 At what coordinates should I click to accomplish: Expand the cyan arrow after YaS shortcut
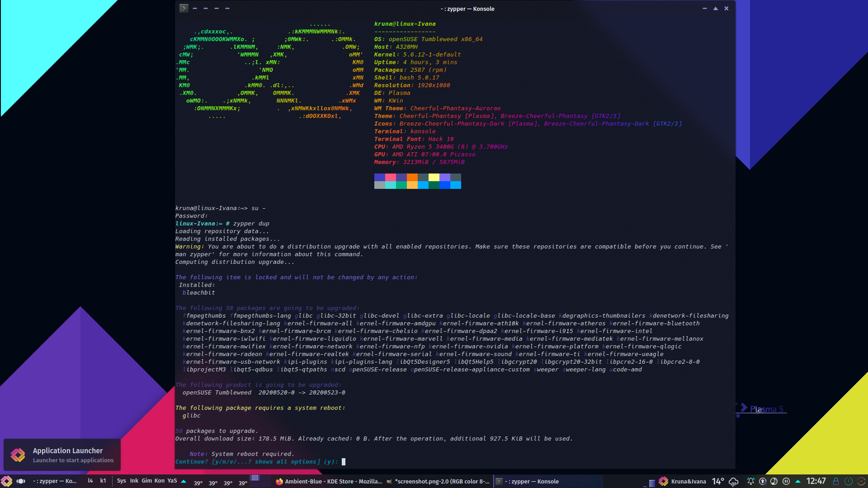(x=184, y=482)
